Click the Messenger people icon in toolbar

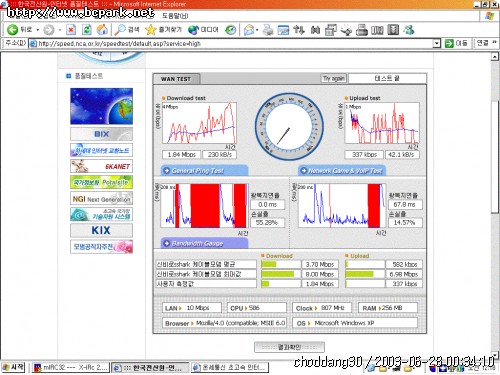[x=409, y=30]
